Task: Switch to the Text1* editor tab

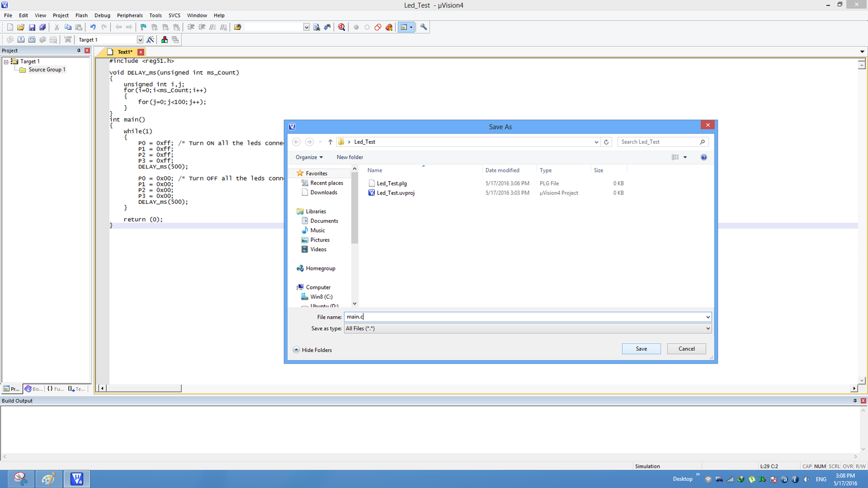Action: click(x=125, y=52)
